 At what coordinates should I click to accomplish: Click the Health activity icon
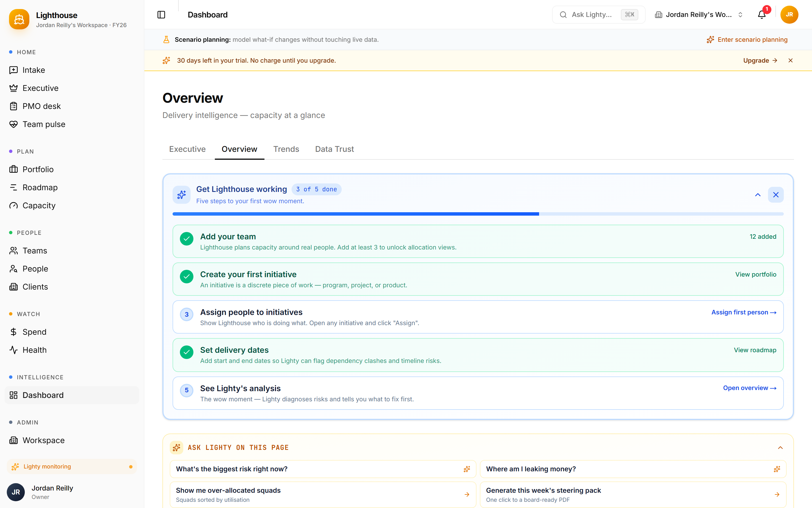[x=14, y=350]
